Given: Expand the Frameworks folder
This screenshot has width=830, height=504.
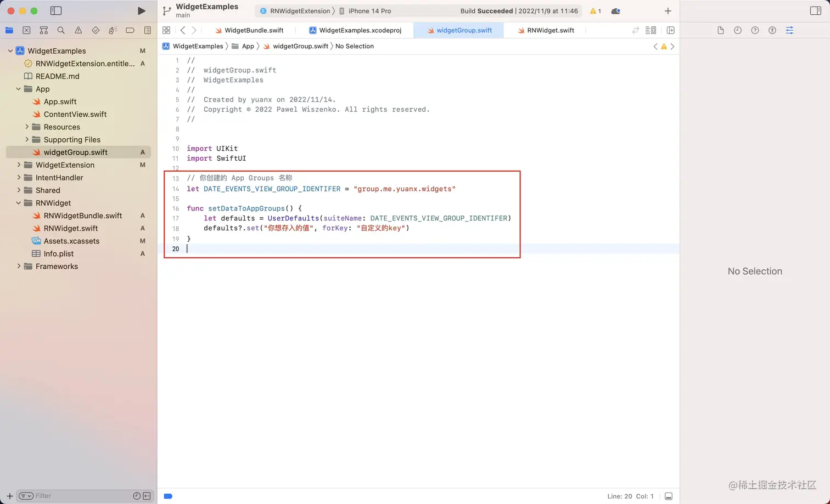Looking at the screenshot, I should coord(19,266).
